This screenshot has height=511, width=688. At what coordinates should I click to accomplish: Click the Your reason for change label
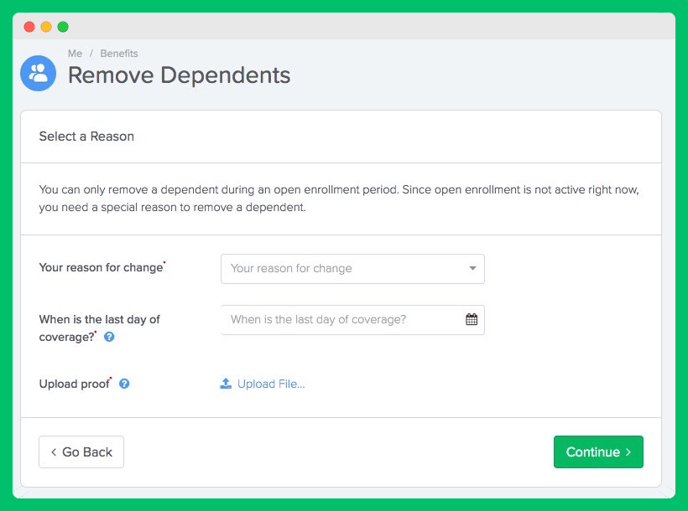coord(101,268)
